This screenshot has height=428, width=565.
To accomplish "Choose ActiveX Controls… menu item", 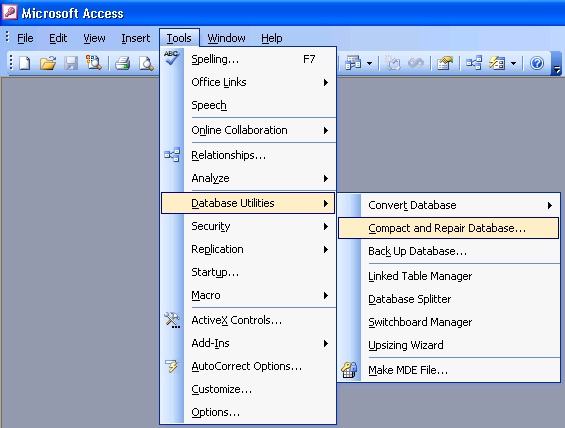I will click(x=248, y=320).
